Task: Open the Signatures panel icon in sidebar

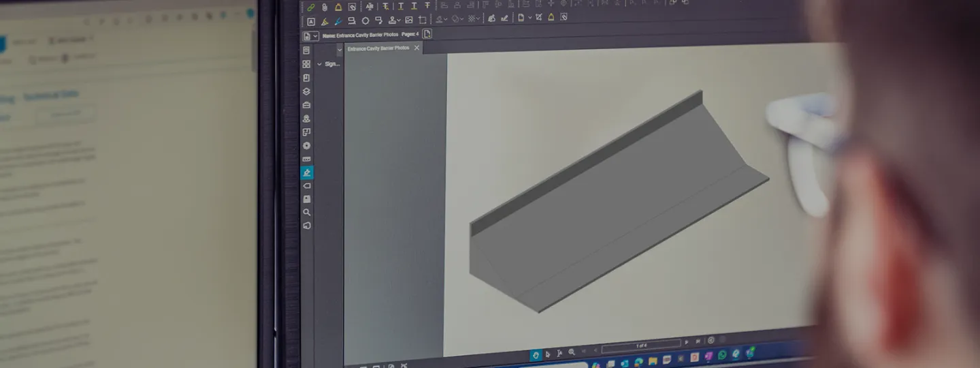Action: pos(307,172)
